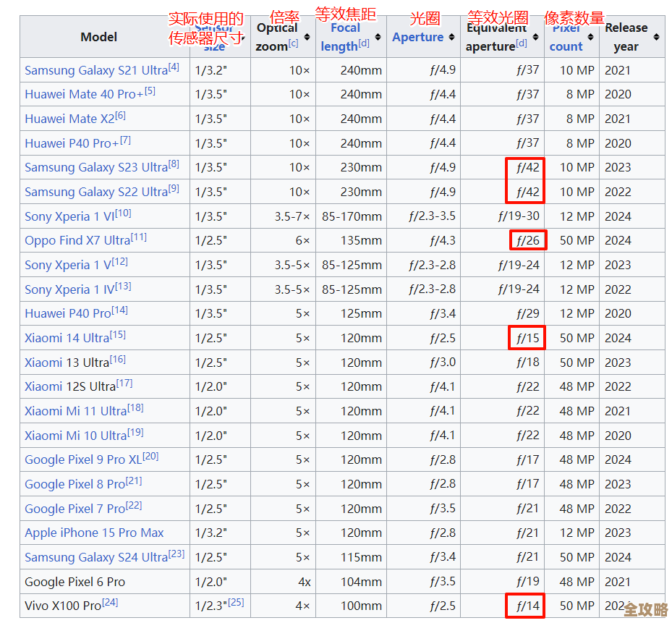This screenshot has height=623, width=672.
Task: Click footnote [c] next to Optical zoom
Action: click(x=293, y=43)
